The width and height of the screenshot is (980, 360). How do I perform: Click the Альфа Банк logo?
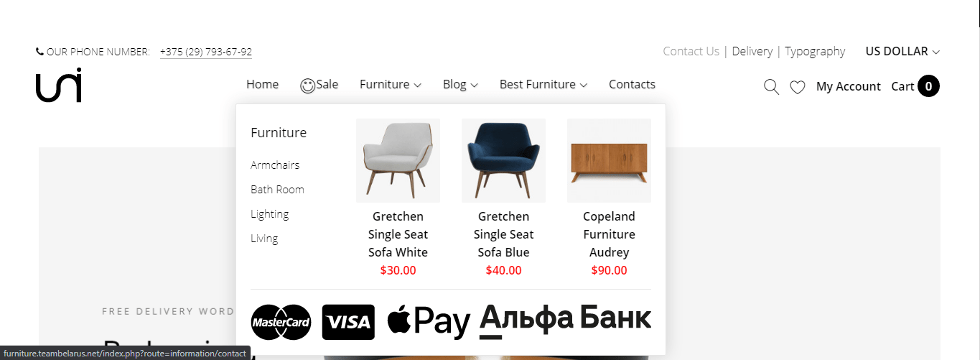566,320
